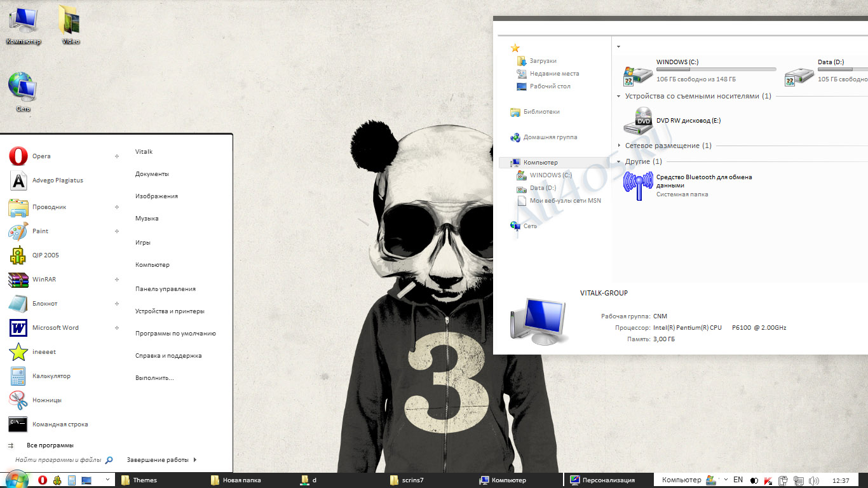The width and height of the screenshot is (868, 488).
Task: Select Мои веб-узлы сети MSN item
Action: [x=559, y=201]
